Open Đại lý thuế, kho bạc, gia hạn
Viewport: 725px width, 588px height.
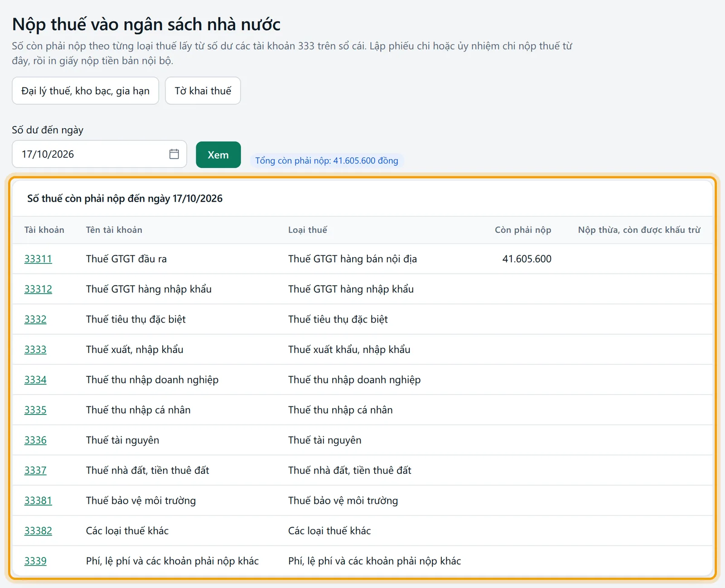coord(85,91)
